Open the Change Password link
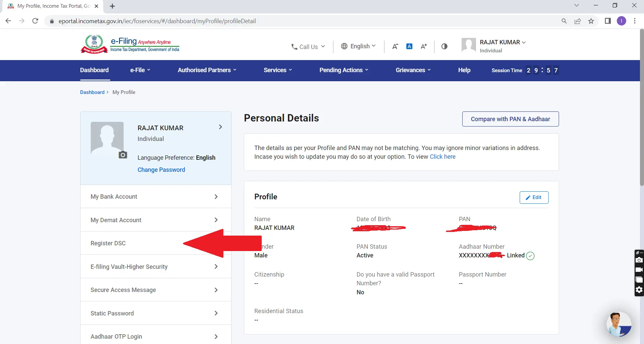This screenshot has height=344, width=644. point(161,170)
